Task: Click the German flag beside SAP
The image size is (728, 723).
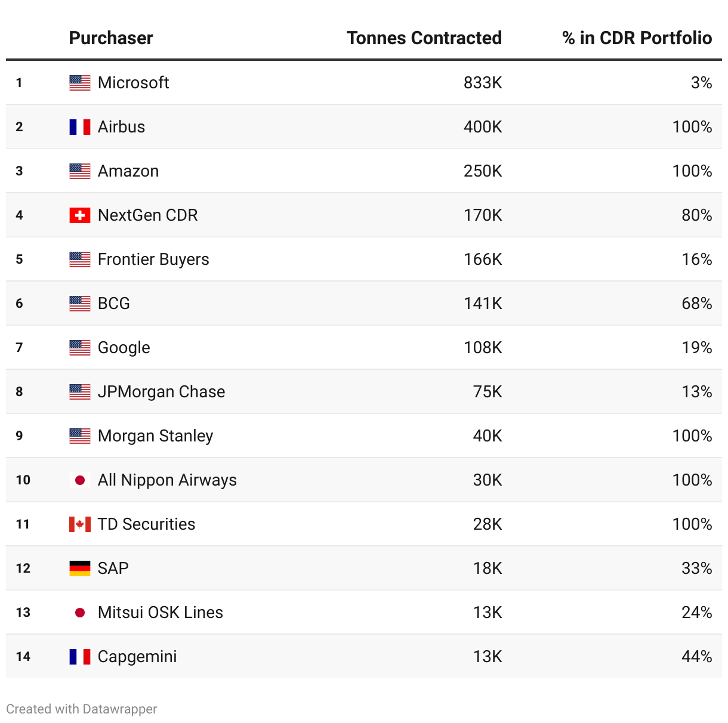Action: tap(79, 568)
